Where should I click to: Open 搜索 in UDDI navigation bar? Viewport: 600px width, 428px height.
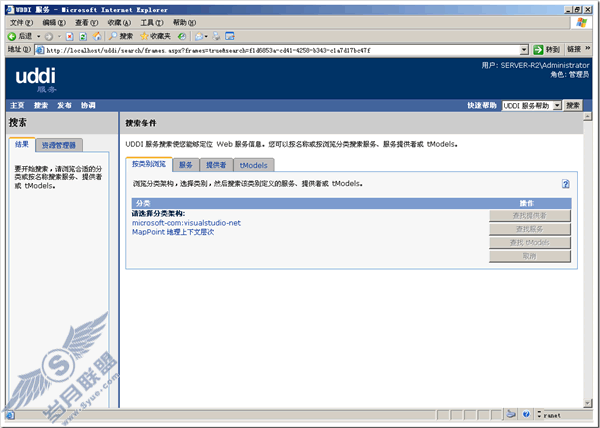41,105
